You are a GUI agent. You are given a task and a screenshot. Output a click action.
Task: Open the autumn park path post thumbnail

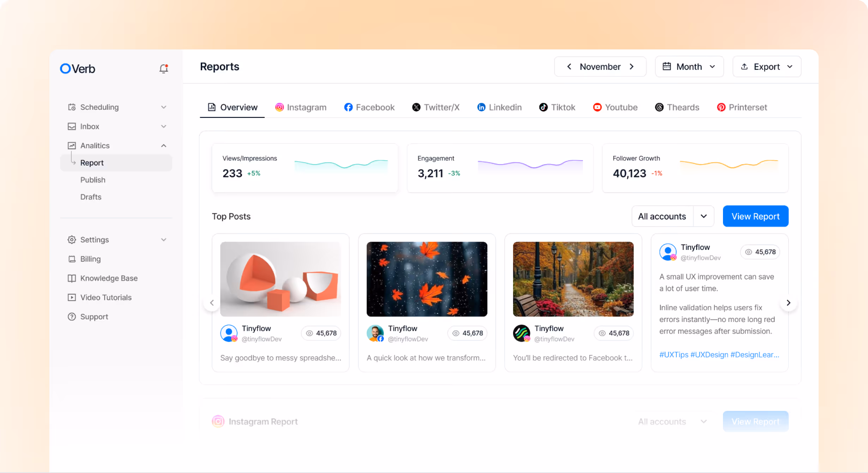[573, 279]
